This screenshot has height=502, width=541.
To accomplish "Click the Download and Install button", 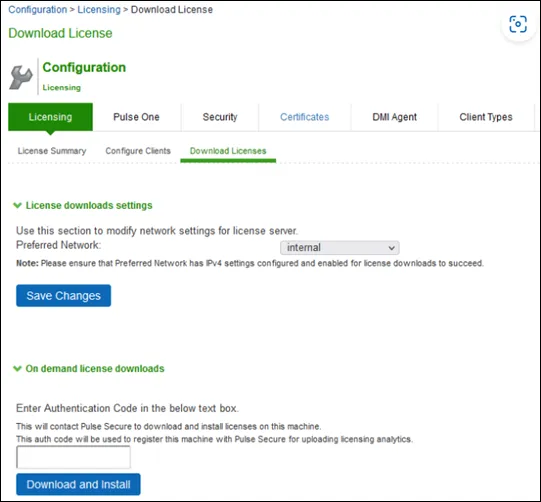I will [x=78, y=484].
